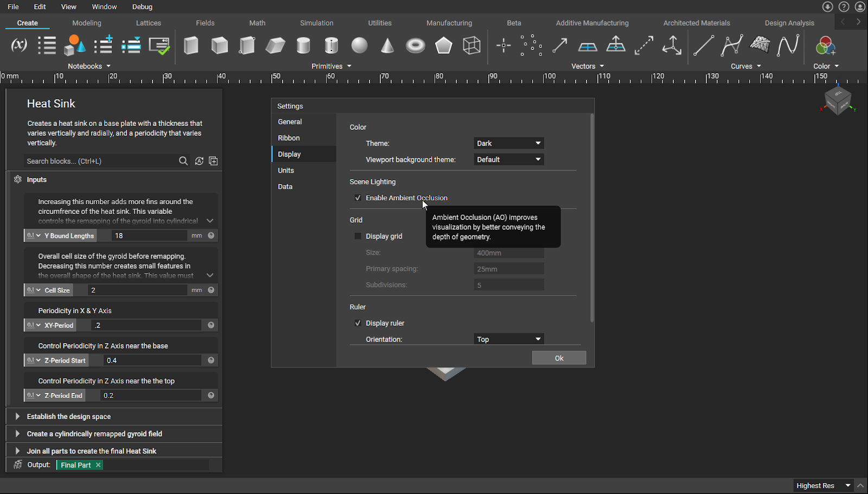Click the validate checkmark panel icon

pos(159,46)
